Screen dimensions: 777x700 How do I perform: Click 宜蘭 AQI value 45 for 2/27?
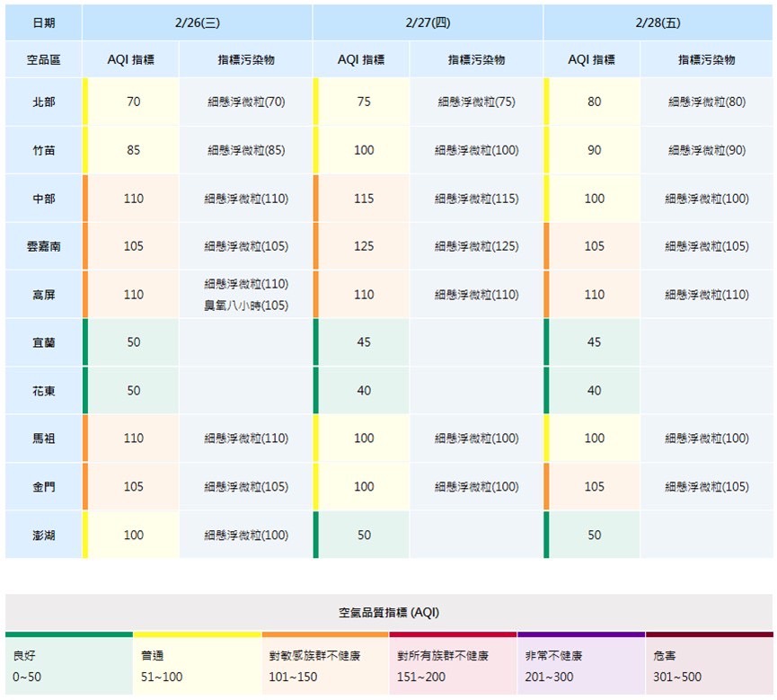point(364,342)
